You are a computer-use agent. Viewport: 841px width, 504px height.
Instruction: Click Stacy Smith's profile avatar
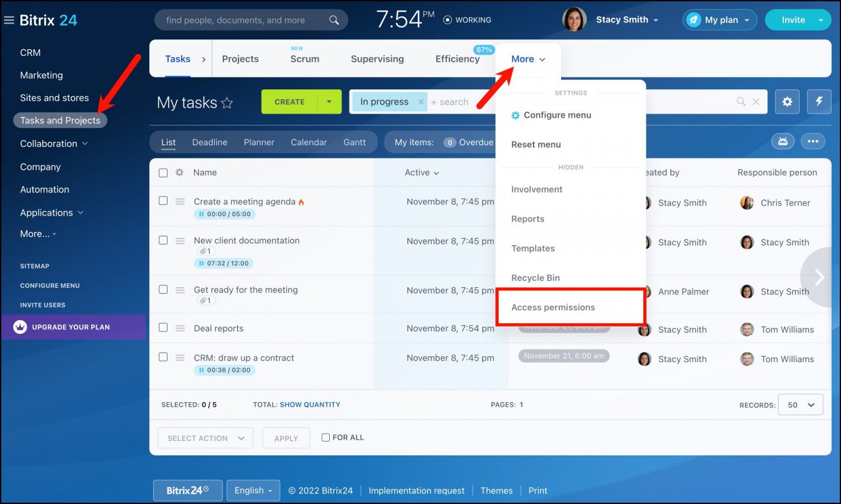click(x=574, y=20)
